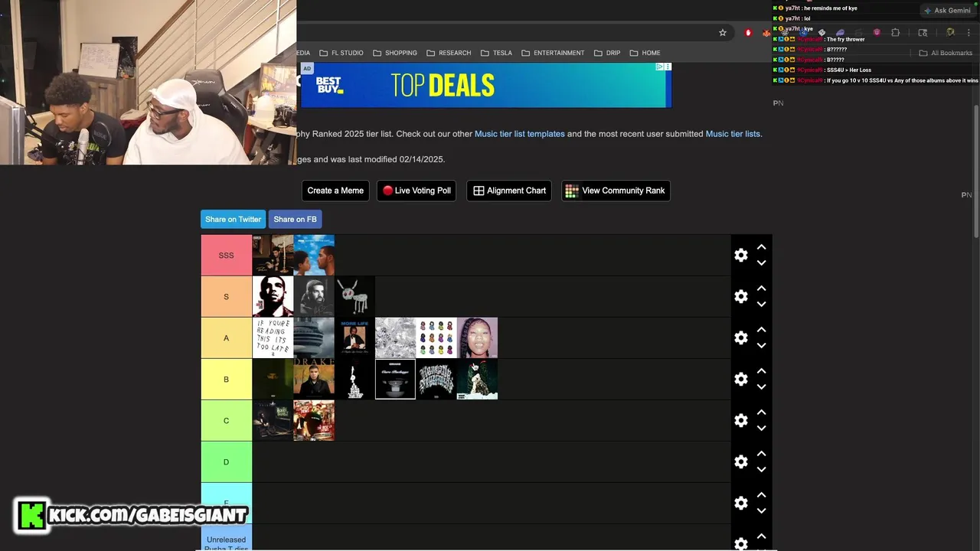Open the Music tier lists link

[x=733, y=134]
